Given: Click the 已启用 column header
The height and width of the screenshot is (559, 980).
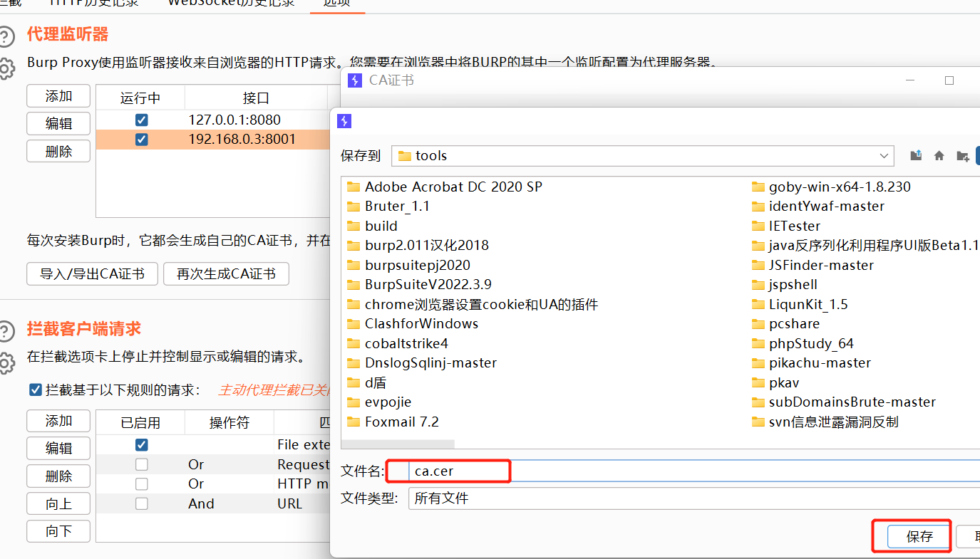Looking at the screenshot, I should coord(140,422).
